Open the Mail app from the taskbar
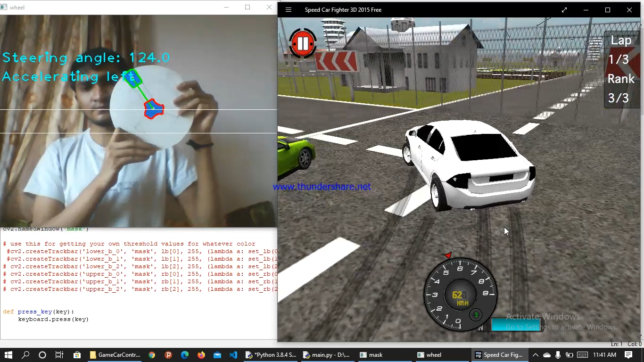The width and height of the screenshot is (644, 362). (217, 355)
